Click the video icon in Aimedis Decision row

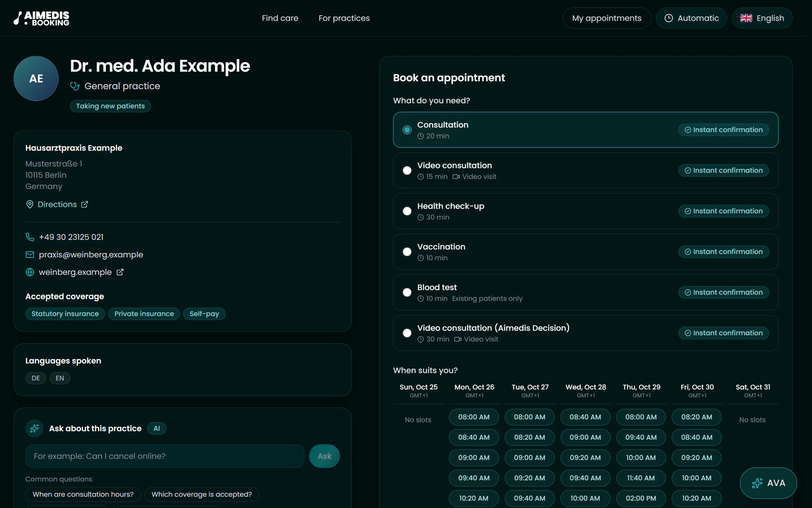tap(458, 339)
